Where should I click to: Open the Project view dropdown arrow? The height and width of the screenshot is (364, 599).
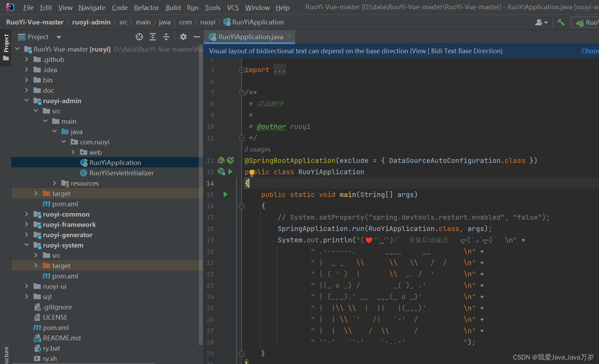[59, 37]
